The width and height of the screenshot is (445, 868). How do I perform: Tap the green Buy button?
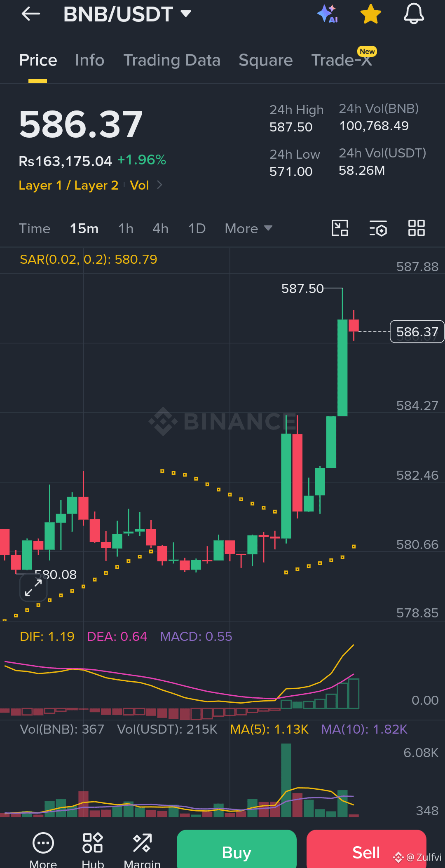coord(237,850)
